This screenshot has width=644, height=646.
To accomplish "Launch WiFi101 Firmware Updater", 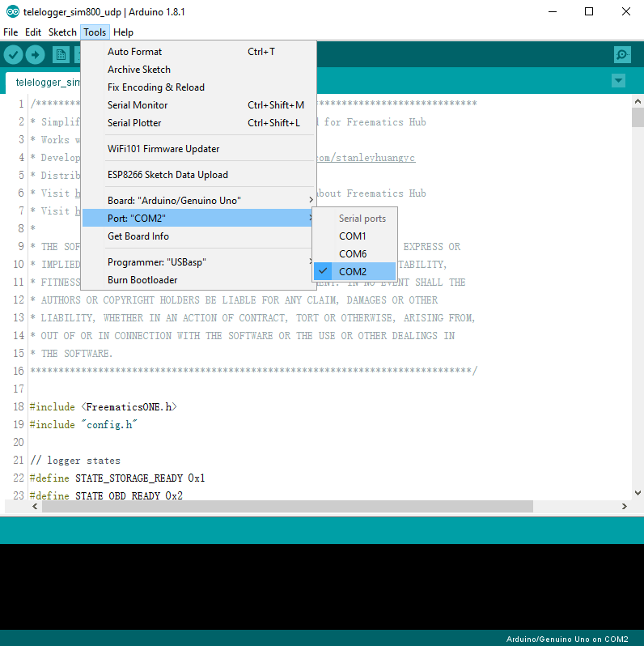I will pos(197,148).
